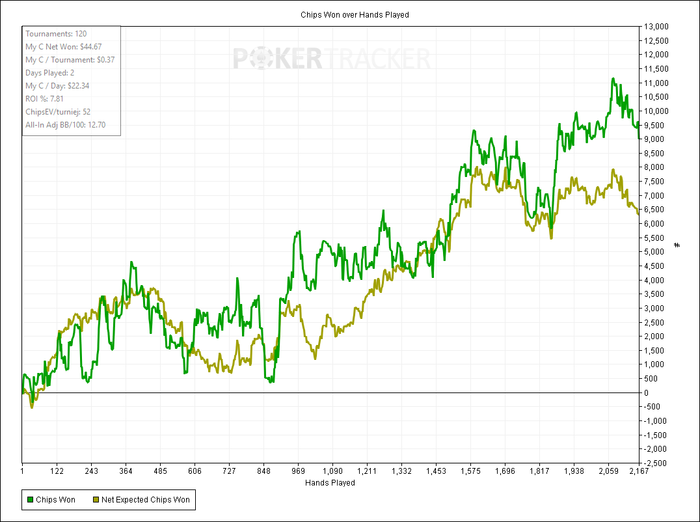This screenshot has width=700, height=522.
Task: Click the ChipsEV/turniej: 52 line
Action: 58,112
